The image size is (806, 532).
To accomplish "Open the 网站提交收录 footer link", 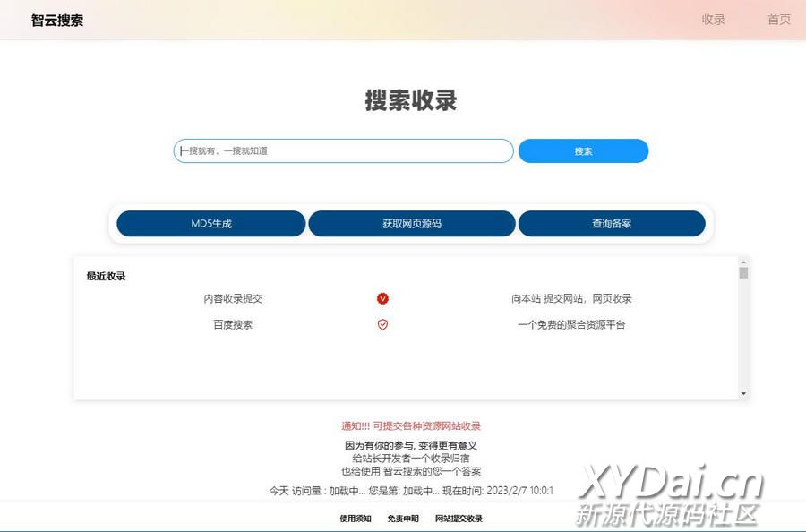I will (459, 519).
